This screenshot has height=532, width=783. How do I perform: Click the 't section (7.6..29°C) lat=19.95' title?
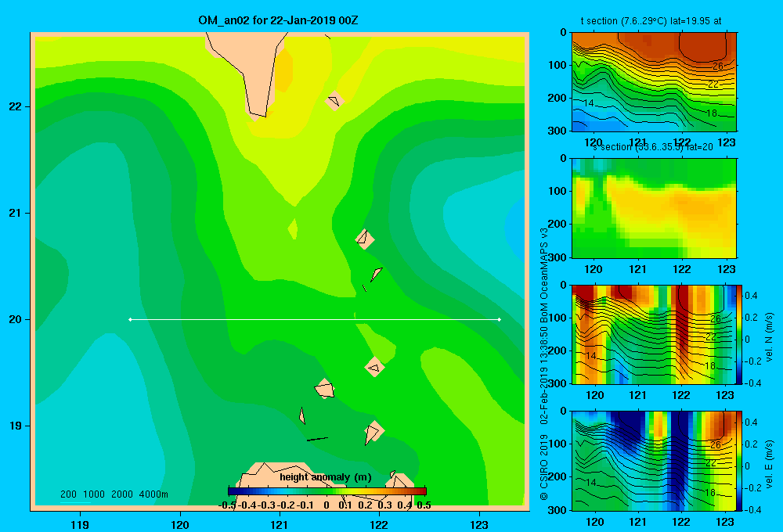651,21
